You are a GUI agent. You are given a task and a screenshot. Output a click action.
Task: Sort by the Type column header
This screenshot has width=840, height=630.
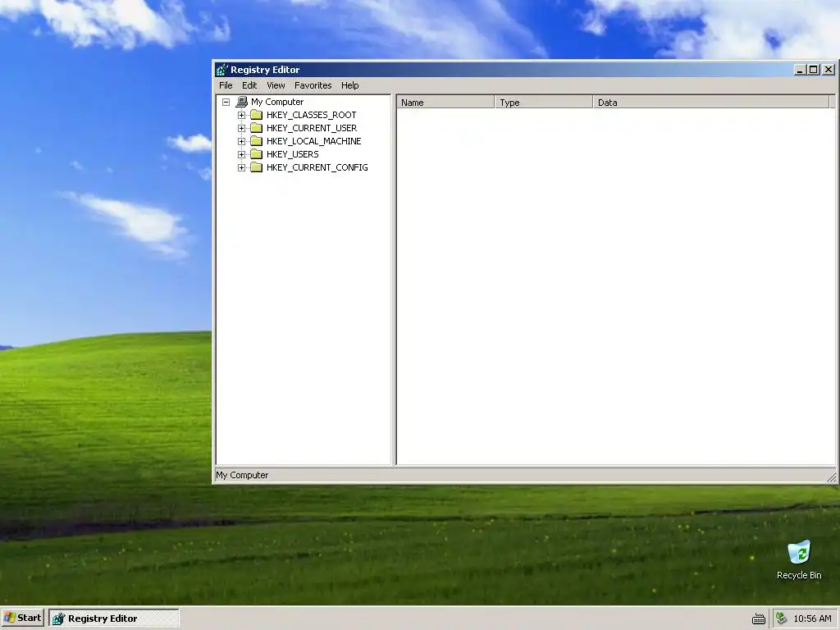click(543, 103)
